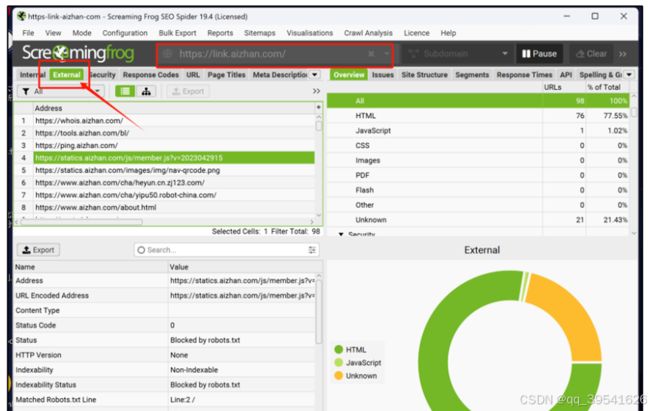Click the Clear crawl button
The height and width of the screenshot is (411, 650).
(x=592, y=54)
